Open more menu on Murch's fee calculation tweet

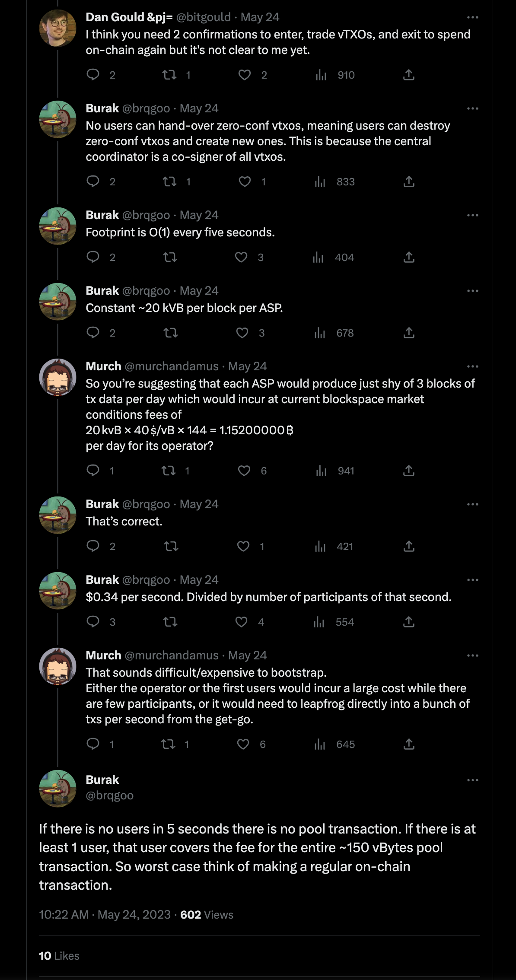pos(473,366)
